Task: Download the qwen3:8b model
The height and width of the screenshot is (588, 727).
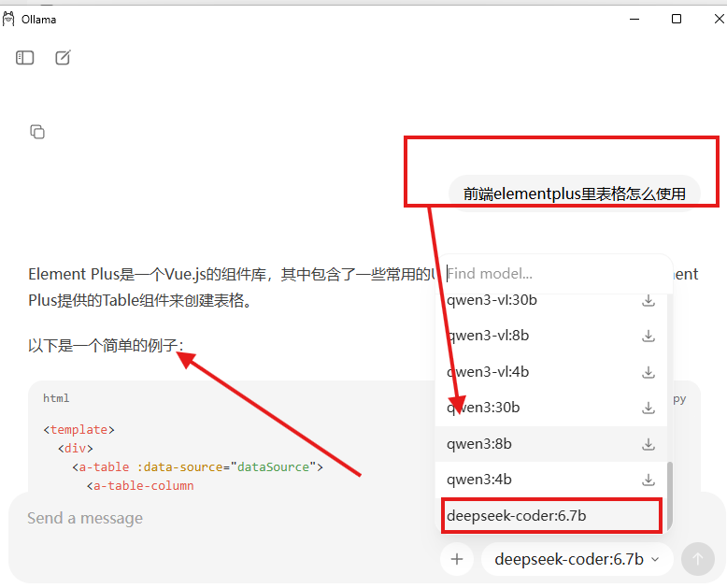Action: 649,444
